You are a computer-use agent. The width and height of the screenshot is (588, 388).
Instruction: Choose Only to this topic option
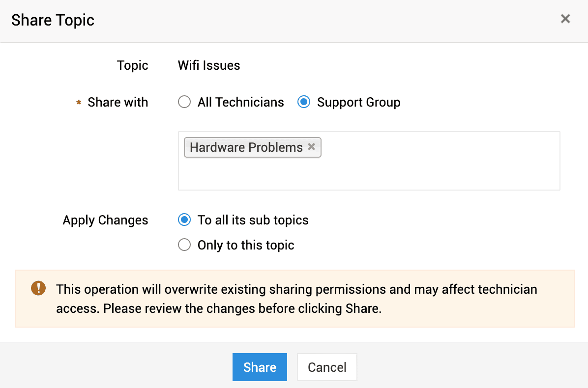click(184, 245)
